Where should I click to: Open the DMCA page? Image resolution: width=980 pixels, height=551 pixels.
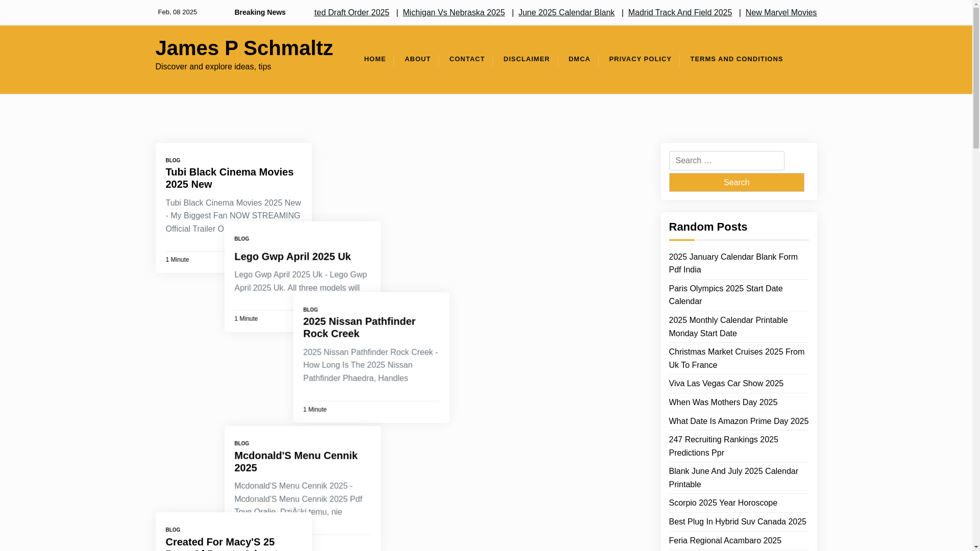[x=579, y=59]
